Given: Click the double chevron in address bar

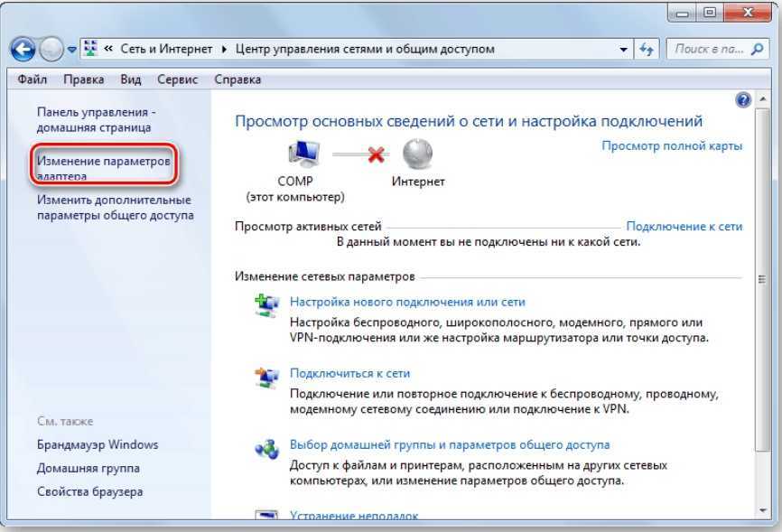Looking at the screenshot, I should point(108,49).
